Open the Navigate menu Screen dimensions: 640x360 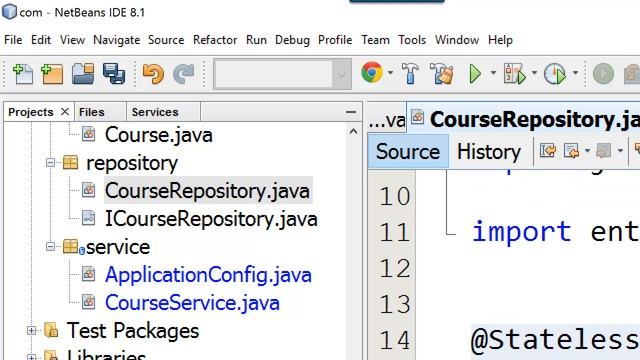(116, 40)
